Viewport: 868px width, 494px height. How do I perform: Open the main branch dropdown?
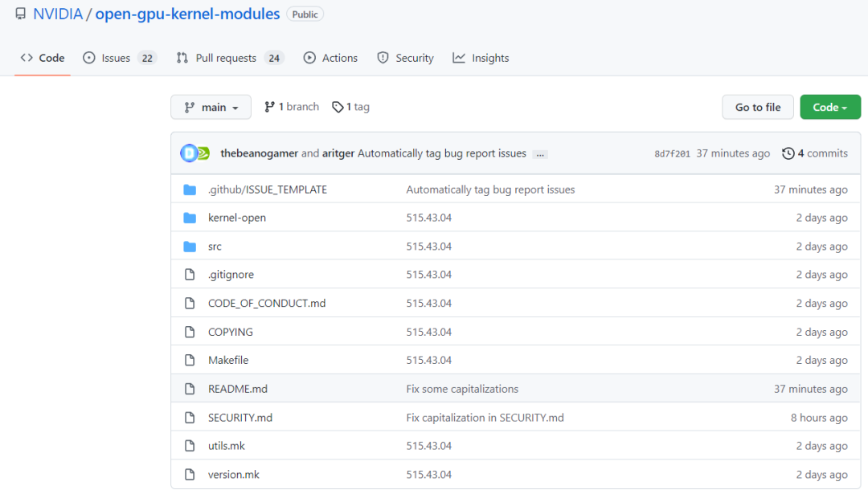[211, 108]
